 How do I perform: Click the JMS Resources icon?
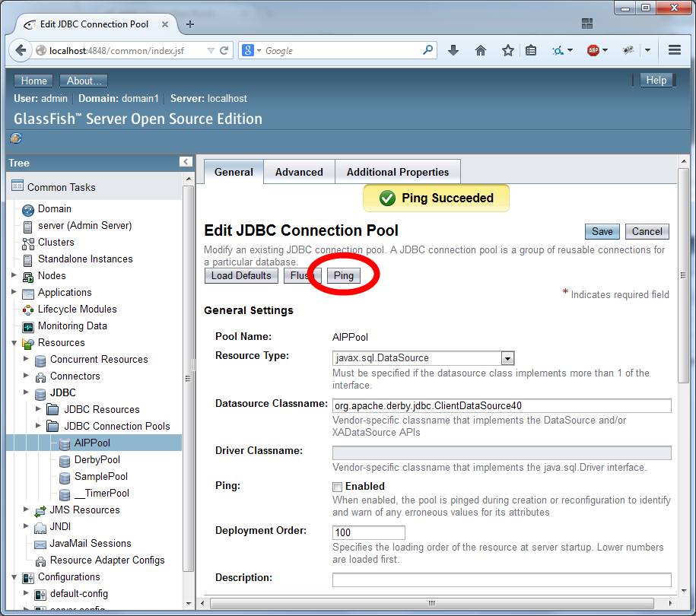[x=40, y=510]
